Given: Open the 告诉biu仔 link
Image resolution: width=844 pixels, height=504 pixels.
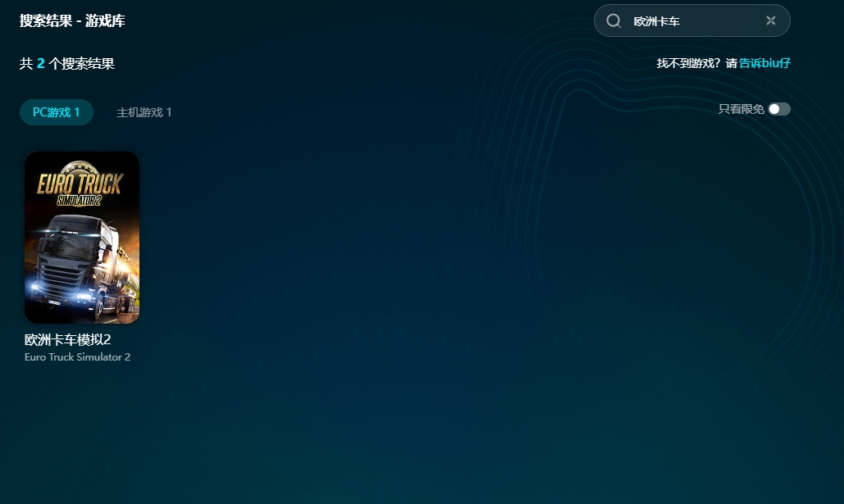Looking at the screenshot, I should point(764,63).
